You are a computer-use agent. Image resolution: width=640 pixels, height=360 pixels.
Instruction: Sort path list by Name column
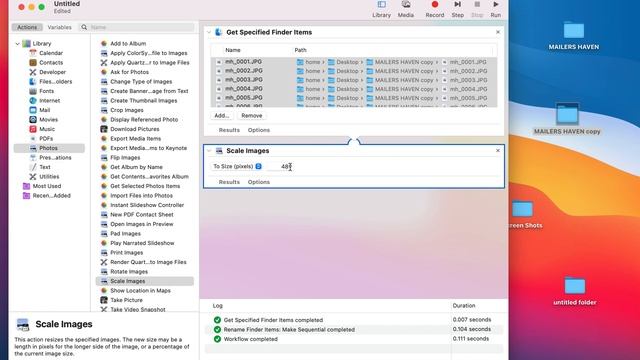[x=233, y=50]
